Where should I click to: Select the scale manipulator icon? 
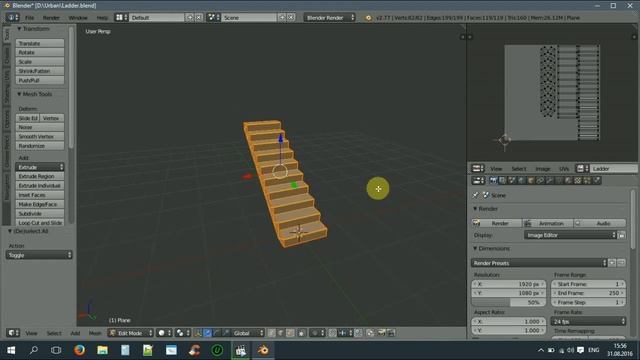pyautogui.click(x=226, y=333)
